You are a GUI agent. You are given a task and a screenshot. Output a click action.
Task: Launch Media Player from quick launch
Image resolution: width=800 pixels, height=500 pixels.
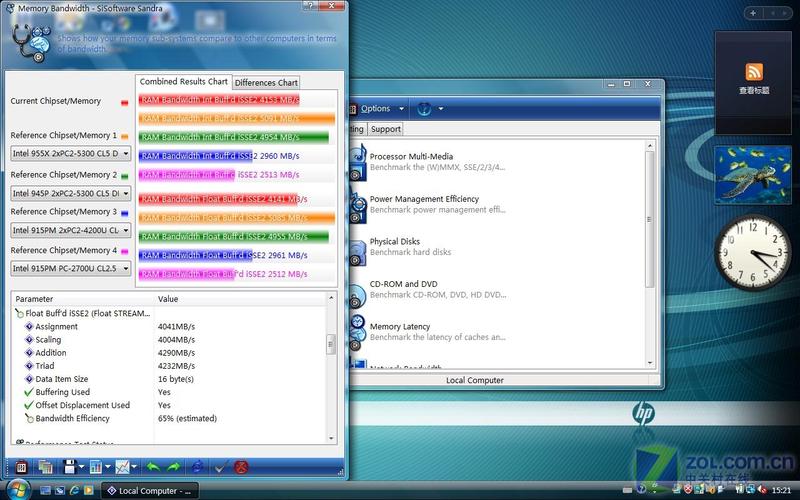(x=89, y=491)
